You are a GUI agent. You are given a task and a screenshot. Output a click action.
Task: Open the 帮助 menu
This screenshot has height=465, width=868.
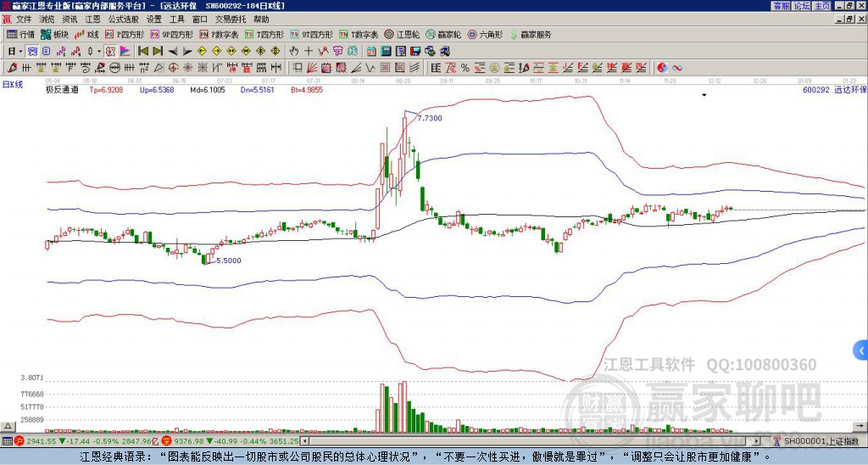261,20
